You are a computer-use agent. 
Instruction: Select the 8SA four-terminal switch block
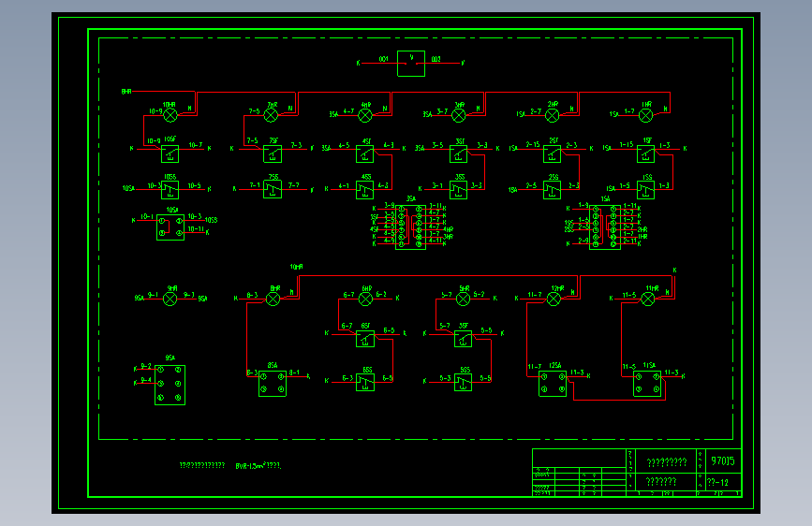pyautogui.click(x=273, y=383)
